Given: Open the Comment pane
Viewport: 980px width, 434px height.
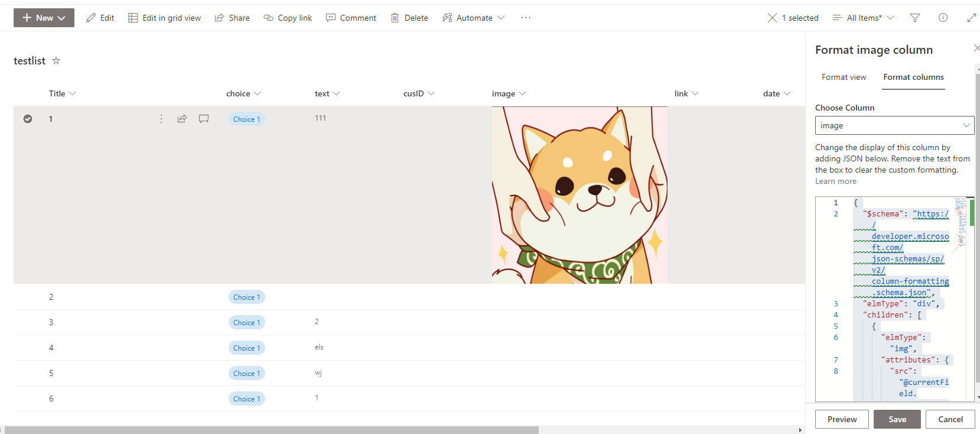Looking at the screenshot, I should tap(351, 18).
